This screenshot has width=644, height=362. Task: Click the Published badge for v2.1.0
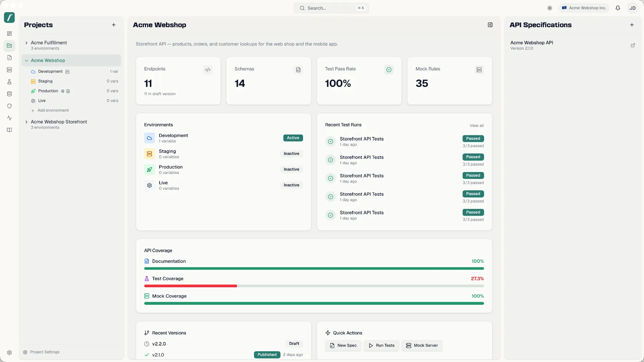[x=267, y=355]
